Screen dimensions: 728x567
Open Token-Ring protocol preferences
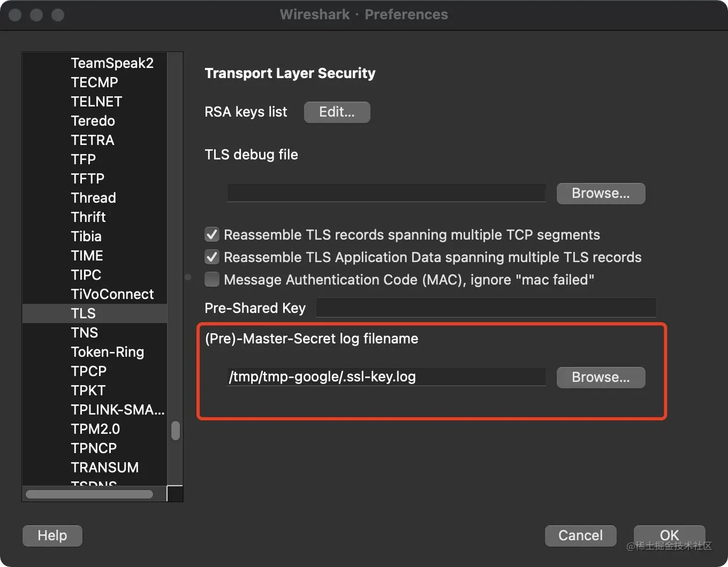coord(95,352)
